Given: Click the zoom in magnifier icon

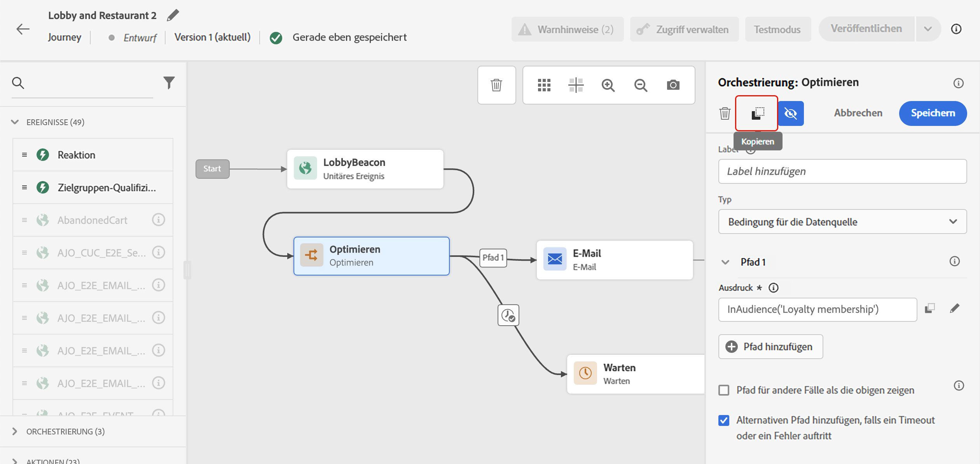Looking at the screenshot, I should pyautogui.click(x=608, y=85).
